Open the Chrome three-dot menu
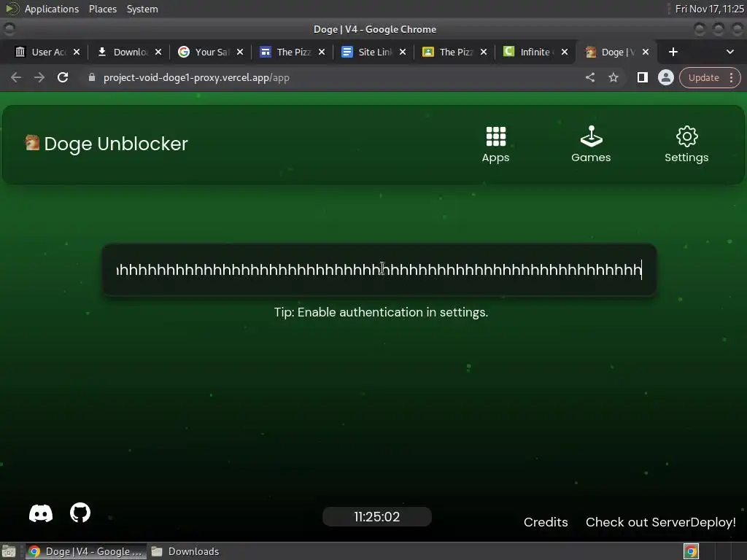Image resolution: width=747 pixels, height=560 pixels. tap(731, 77)
